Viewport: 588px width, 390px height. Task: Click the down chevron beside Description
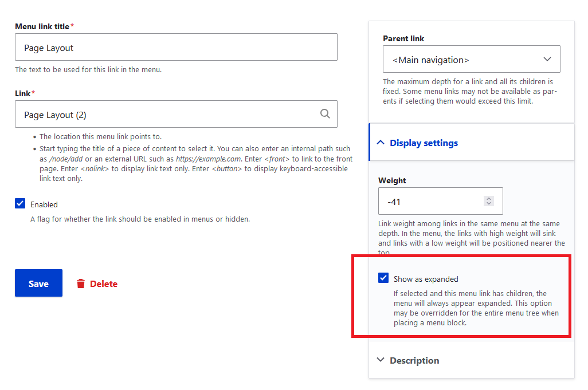pos(381,360)
